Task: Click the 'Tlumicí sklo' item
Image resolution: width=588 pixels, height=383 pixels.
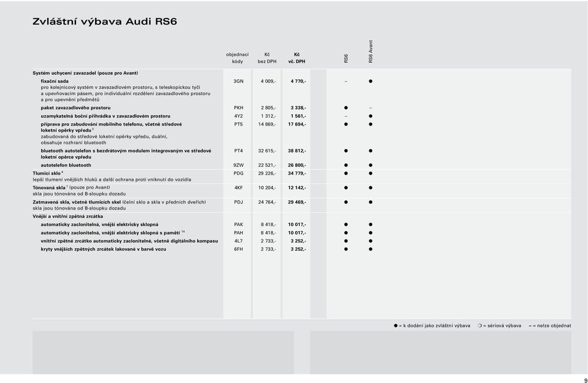Action: pyautogui.click(x=47, y=173)
